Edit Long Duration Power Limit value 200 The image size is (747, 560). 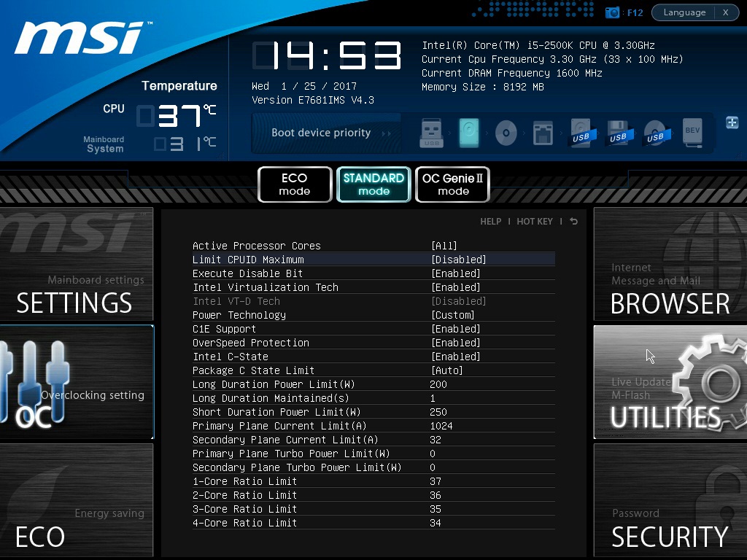tap(438, 384)
